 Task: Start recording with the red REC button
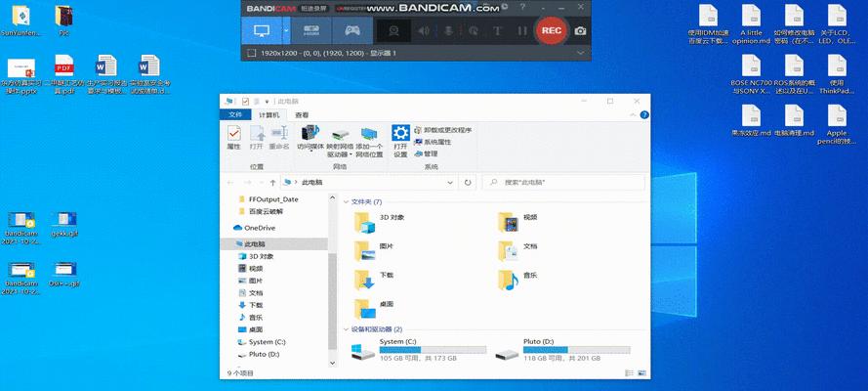point(552,30)
